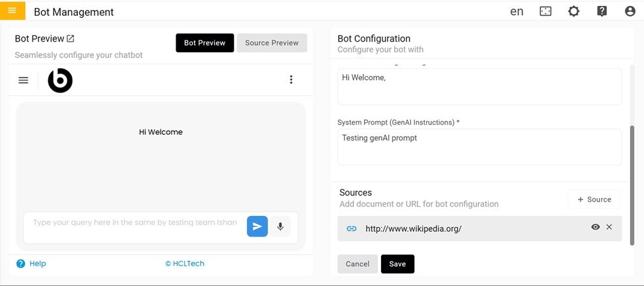Switch to the Bot Preview tab

tap(205, 43)
